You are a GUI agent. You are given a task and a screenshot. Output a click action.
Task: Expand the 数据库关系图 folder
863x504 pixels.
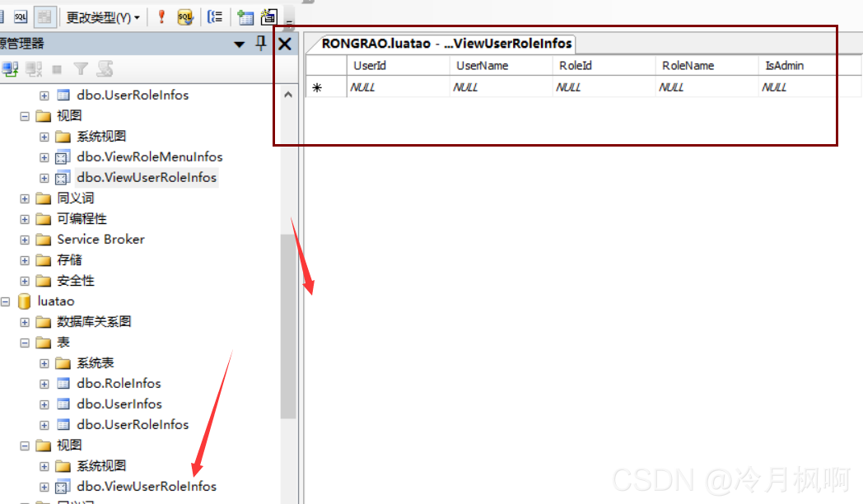(25, 323)
